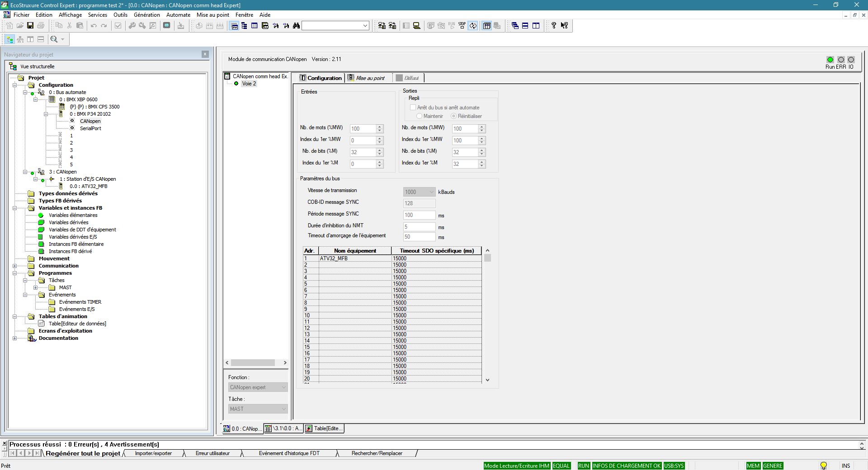Click the Période message SYNC field
Screen dimensions: 868x470
pyautogui.click(x=419, y=215)
